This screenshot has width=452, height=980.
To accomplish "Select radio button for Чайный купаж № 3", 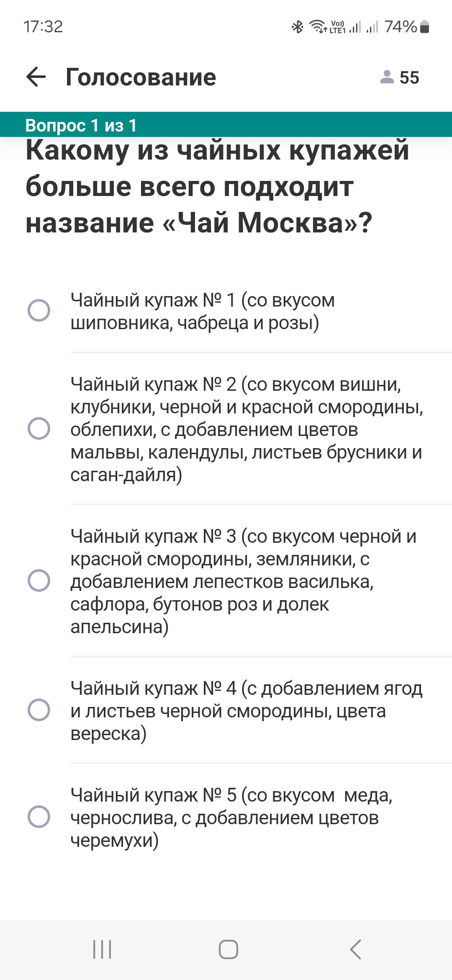I will point(39,580).
